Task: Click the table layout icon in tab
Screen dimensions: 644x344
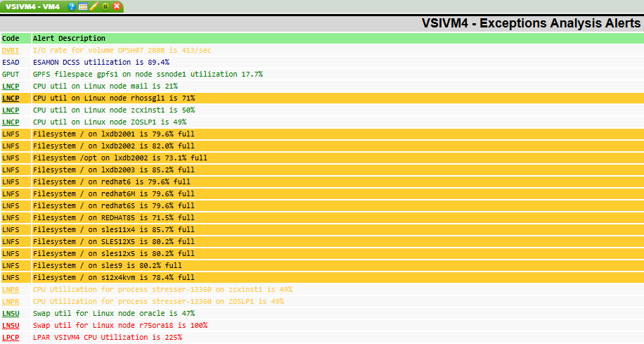Action: pyautogui.click(x=83, y=6)
